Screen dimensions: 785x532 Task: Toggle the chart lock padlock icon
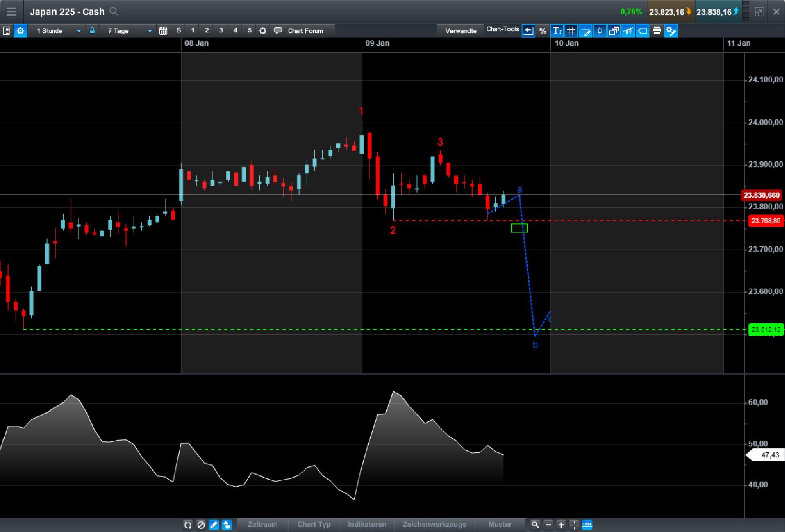[92, 30]
